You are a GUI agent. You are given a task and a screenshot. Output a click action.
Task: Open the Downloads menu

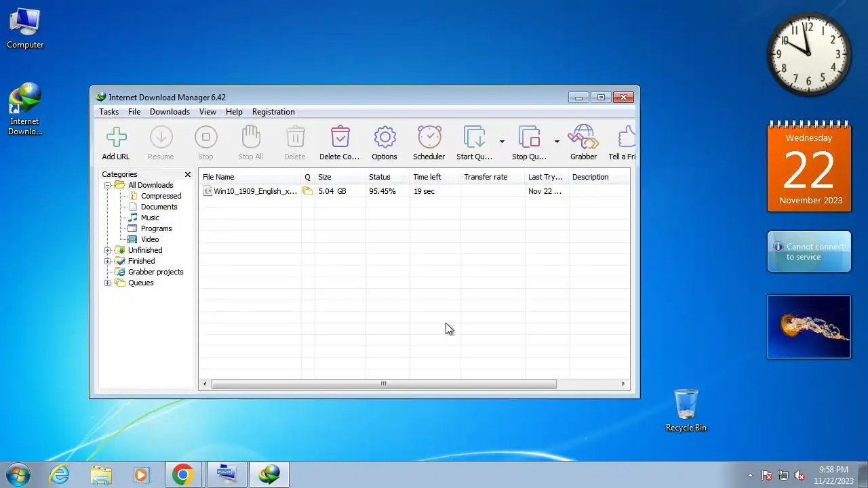pyautogui.click(x=170, y=112)
